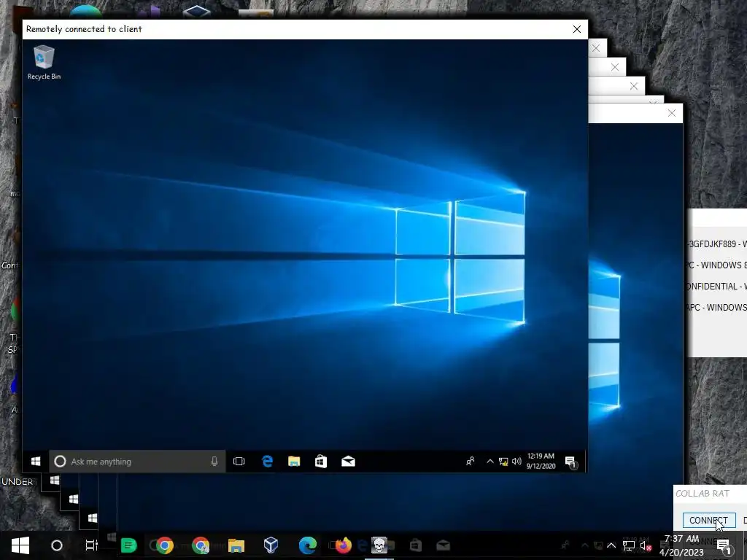Open Microsoft Store on the remote taskbar
This screenshot has height=560, width=747.
tap(321, 462)
